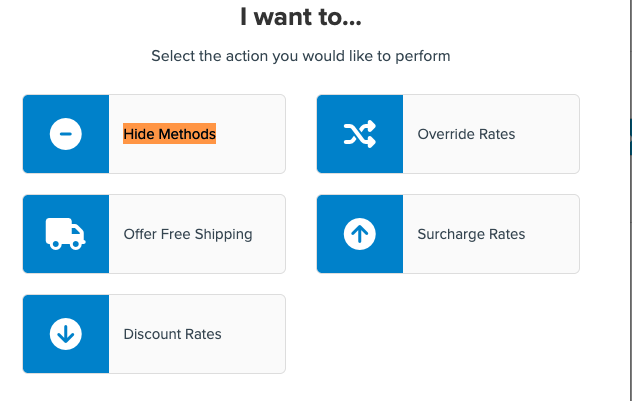Viewport: 632px width, 401px height.
Task: Click blank area right of 'Surcharge Rates' text
Action: coord(553,234)
